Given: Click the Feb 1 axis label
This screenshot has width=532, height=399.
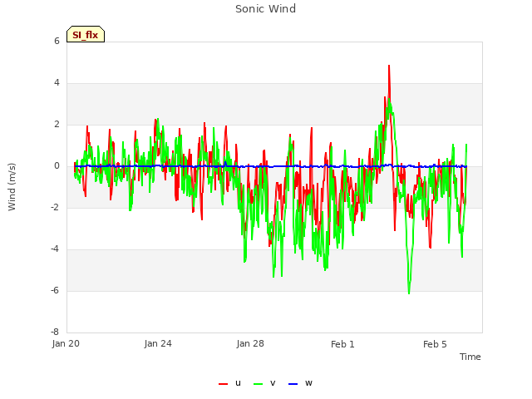Looking at the screenshot, I should (x=342, y=344).
